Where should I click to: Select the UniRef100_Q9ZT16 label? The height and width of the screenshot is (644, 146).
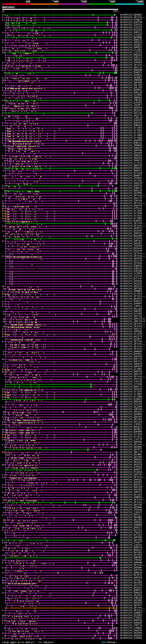[131, 113]
